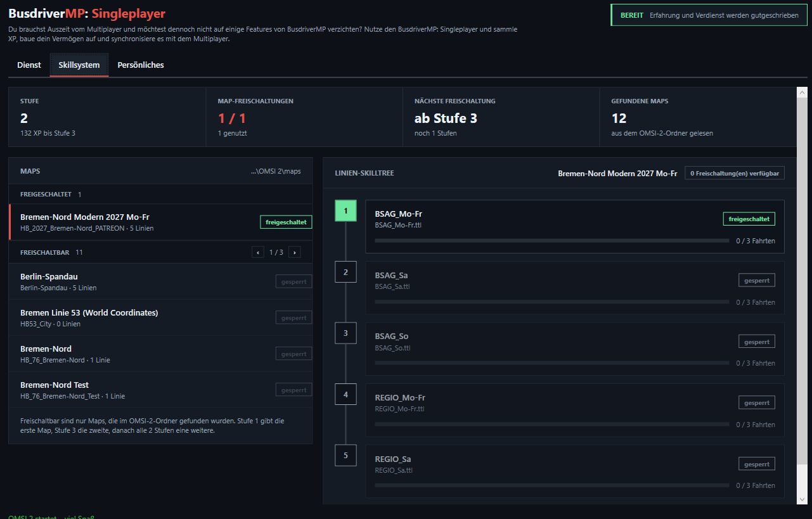Click the 'BSAG_So.ttl' file name
The width and height of the screenshot is (812, 519).
(392, 348)
